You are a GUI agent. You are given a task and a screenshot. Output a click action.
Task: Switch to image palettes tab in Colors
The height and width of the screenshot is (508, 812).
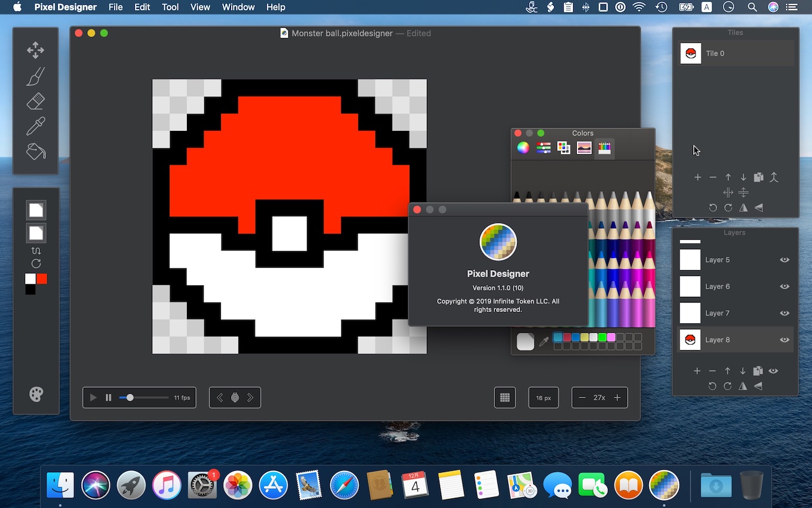(x=584, y=148)
